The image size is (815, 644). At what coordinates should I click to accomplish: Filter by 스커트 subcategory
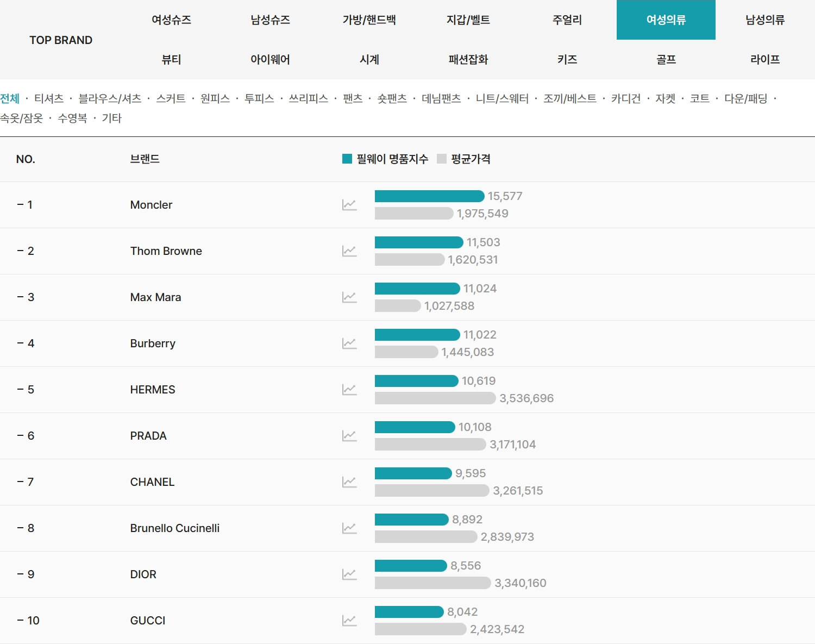click(171, 98)
